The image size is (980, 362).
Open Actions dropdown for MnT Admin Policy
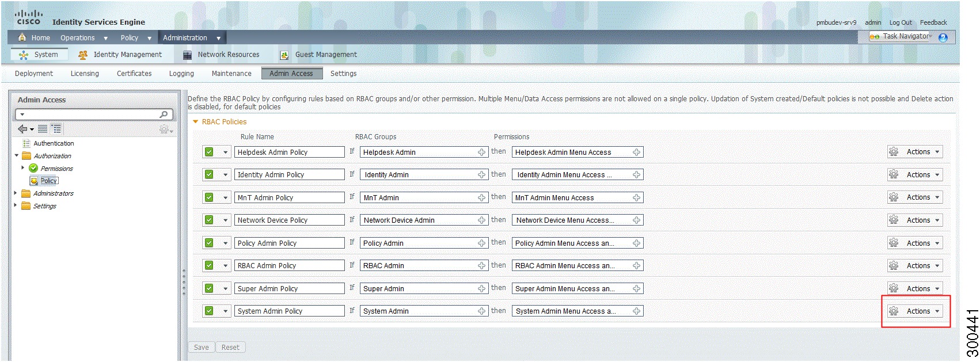[x=915, y=197]
